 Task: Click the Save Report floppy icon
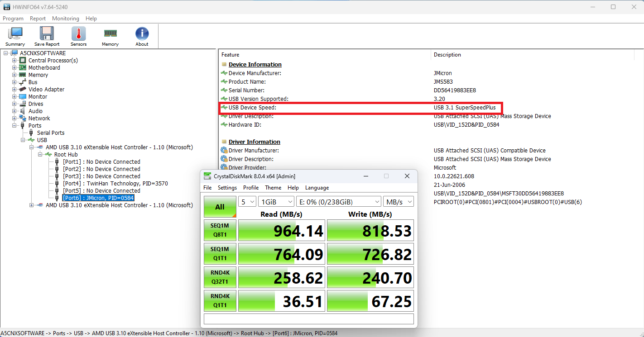[47, 37]
